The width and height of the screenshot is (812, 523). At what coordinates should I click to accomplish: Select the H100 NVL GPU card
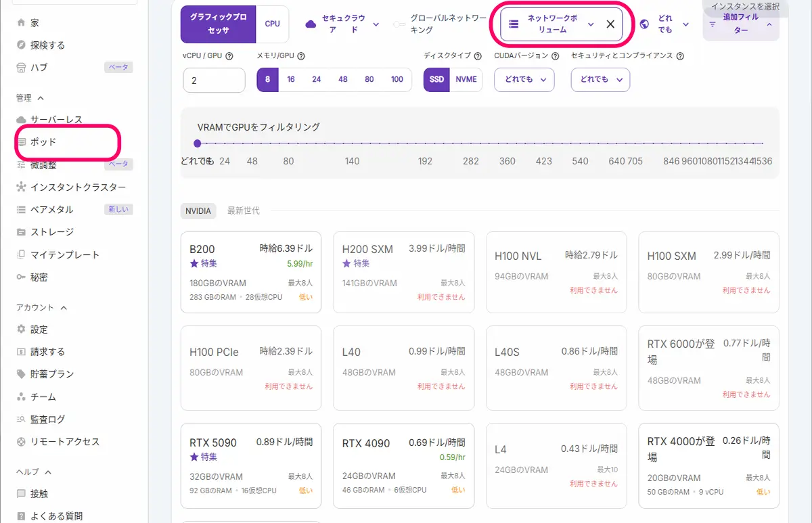[x=556, y=273]
